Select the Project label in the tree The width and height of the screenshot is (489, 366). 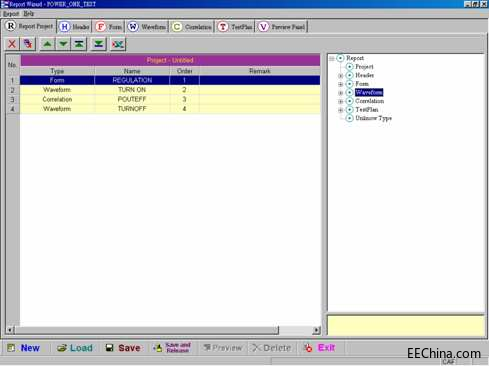tap(364, 67)
